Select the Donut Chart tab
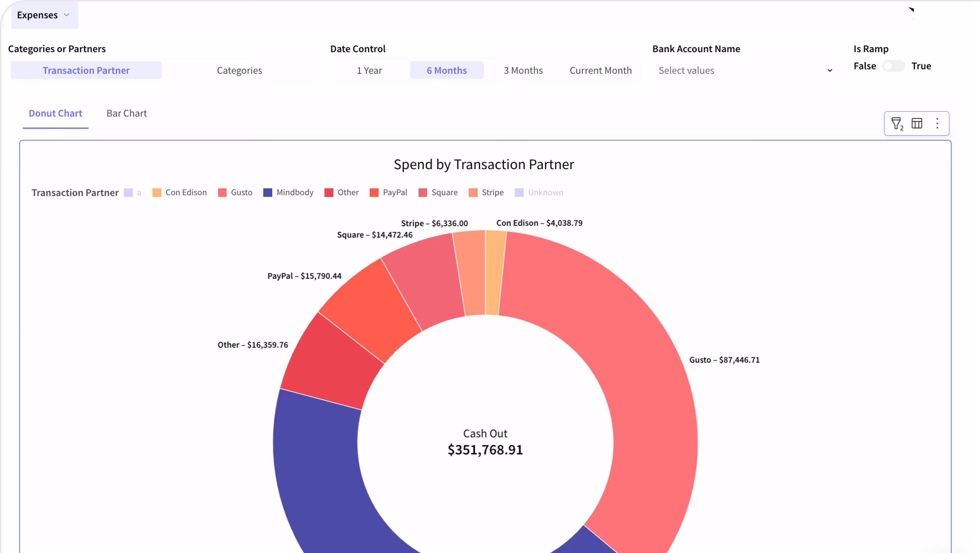This screenshot has height=553, width=980. [x=55, y=113]
